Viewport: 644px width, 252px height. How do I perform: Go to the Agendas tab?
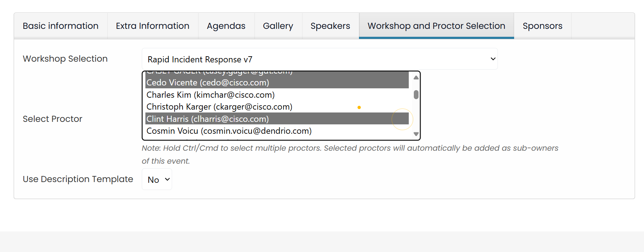pos(226,26)
